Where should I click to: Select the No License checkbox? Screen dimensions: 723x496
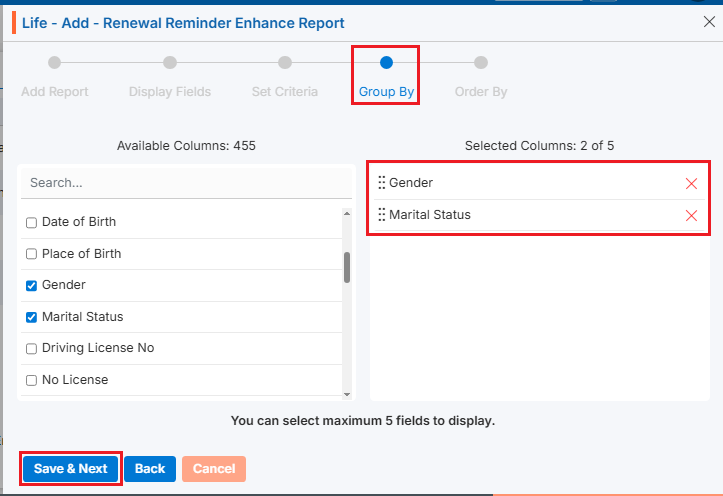pos(31,381)
